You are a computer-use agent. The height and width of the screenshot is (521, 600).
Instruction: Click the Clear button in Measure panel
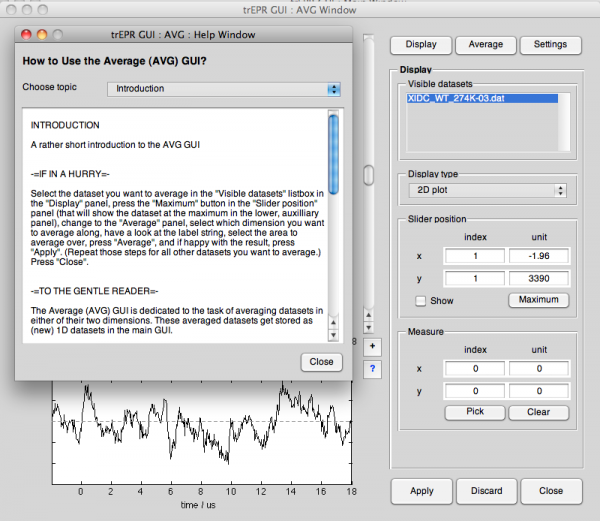pos(538,412)
